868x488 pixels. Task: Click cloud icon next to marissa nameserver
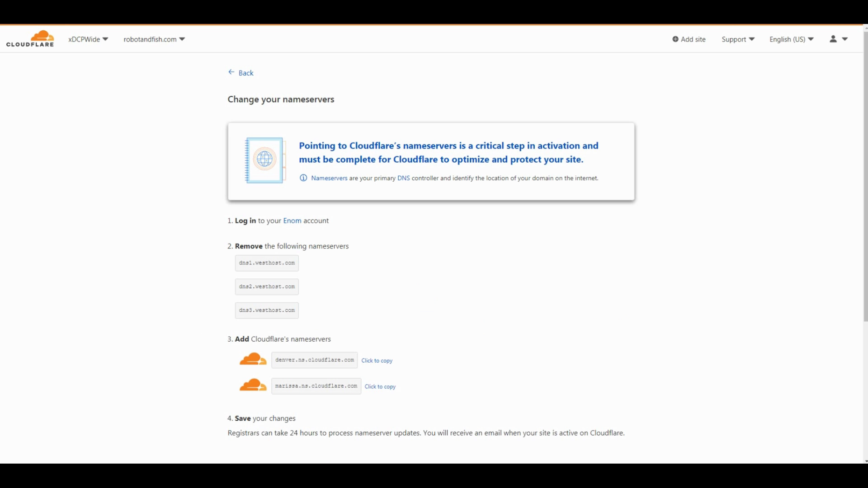coord(253,385)
